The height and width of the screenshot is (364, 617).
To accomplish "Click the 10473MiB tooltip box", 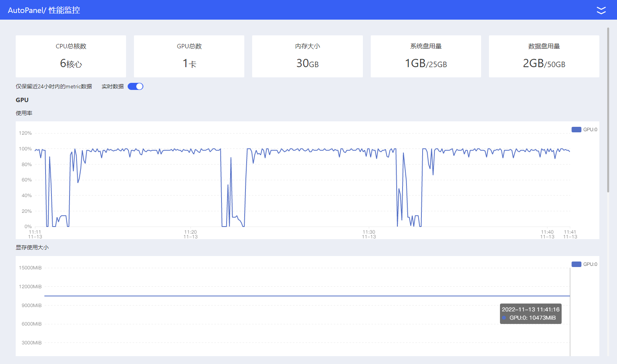I will (531, 314).
